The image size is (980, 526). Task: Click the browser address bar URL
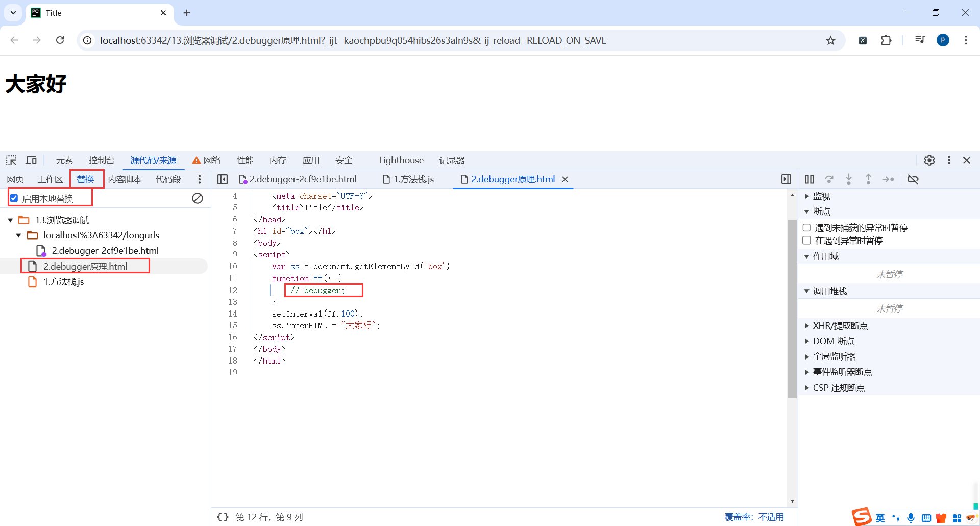coord(353,40)
